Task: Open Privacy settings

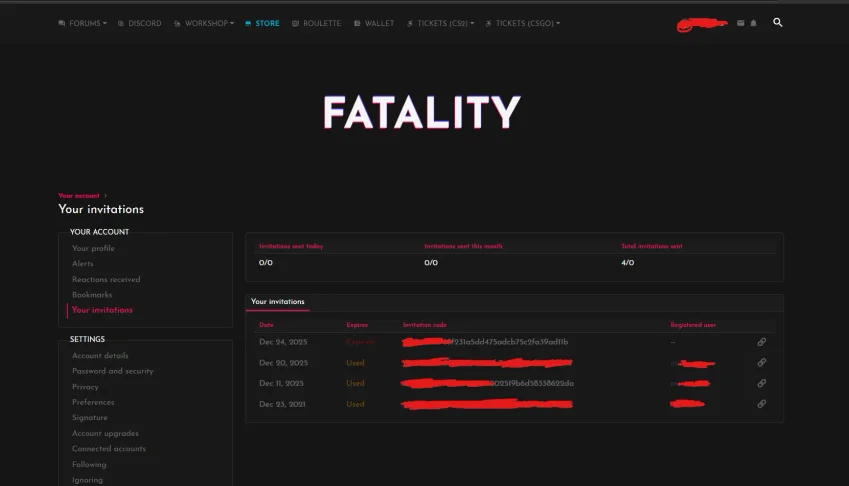Action: [x=85, y=387]
